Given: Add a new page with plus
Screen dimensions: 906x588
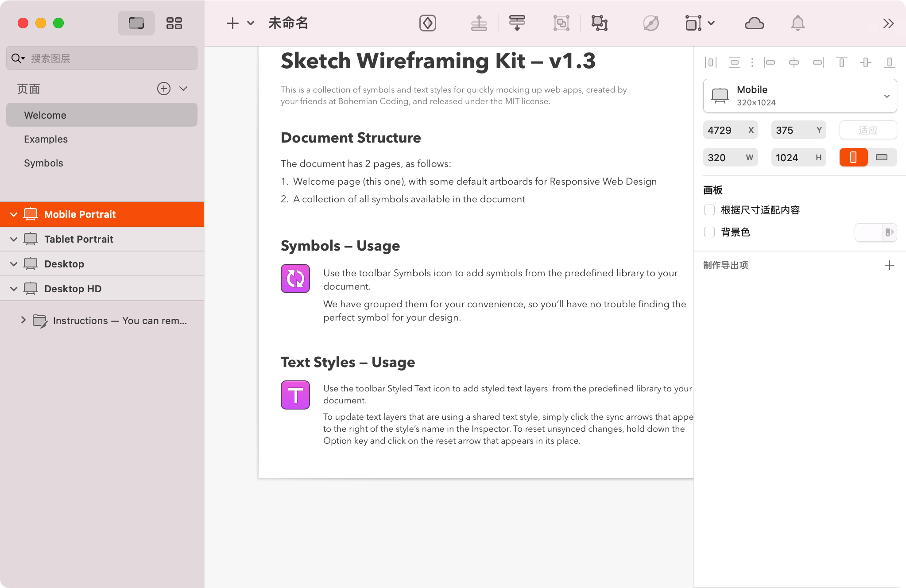Looking at the screenshot, I should click(x=163, y=89).
